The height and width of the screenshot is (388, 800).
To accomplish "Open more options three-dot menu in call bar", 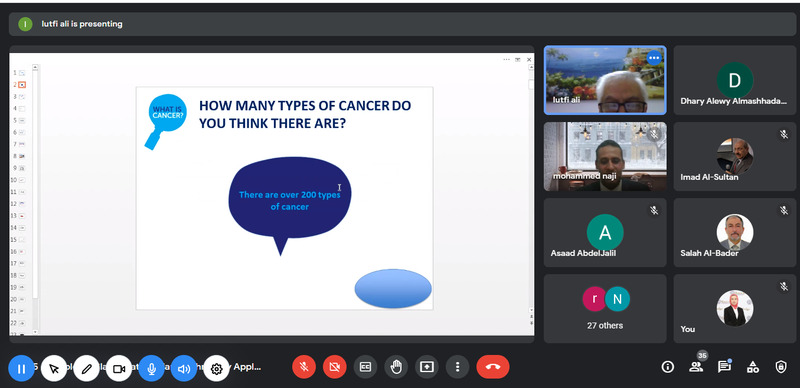I will point(457,367).
